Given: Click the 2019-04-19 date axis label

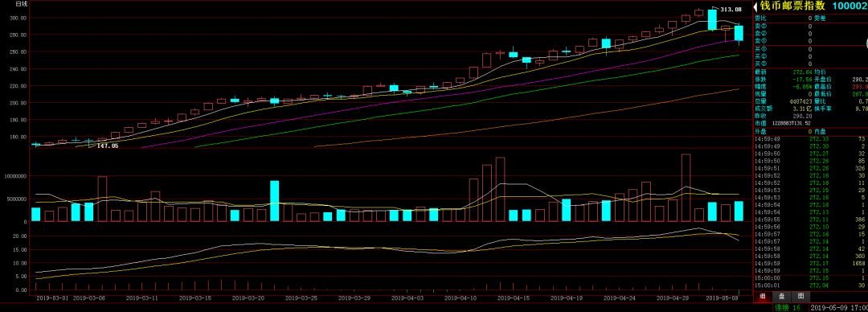Looking at the screenshot, I should [567, 298].
